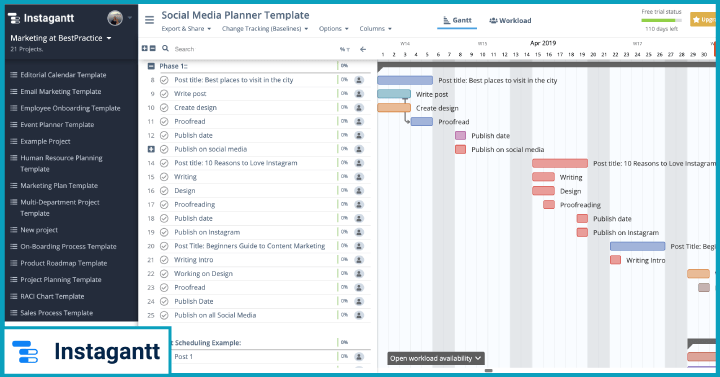Open the hamburger menu beside project title
Image resolution: width=720 pixels, height=377 pixels.
[149, 20]
